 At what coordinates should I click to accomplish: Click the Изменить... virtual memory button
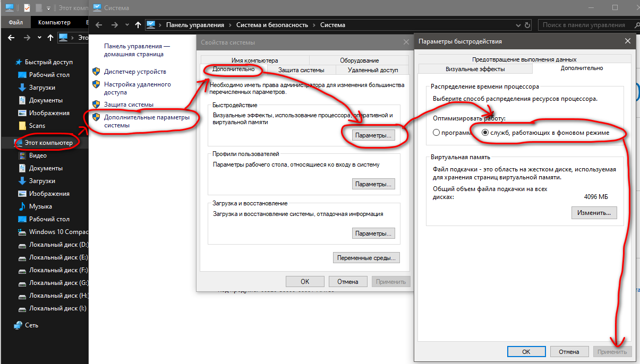594,213
